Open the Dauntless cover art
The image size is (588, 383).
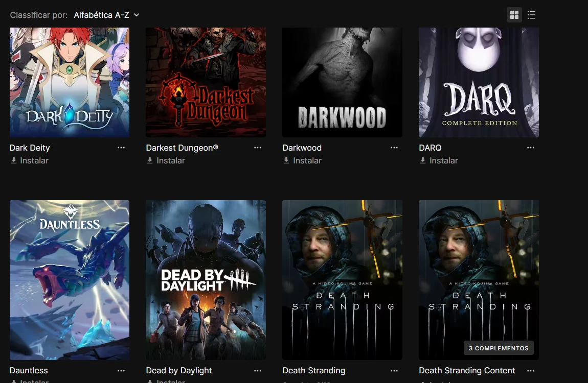70,280
